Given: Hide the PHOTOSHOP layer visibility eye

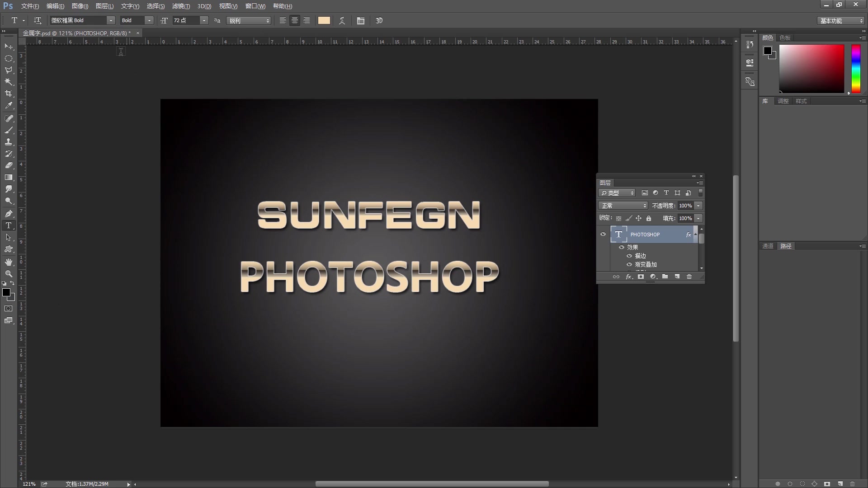Looking at the screenshot, I should coord(603,234).
